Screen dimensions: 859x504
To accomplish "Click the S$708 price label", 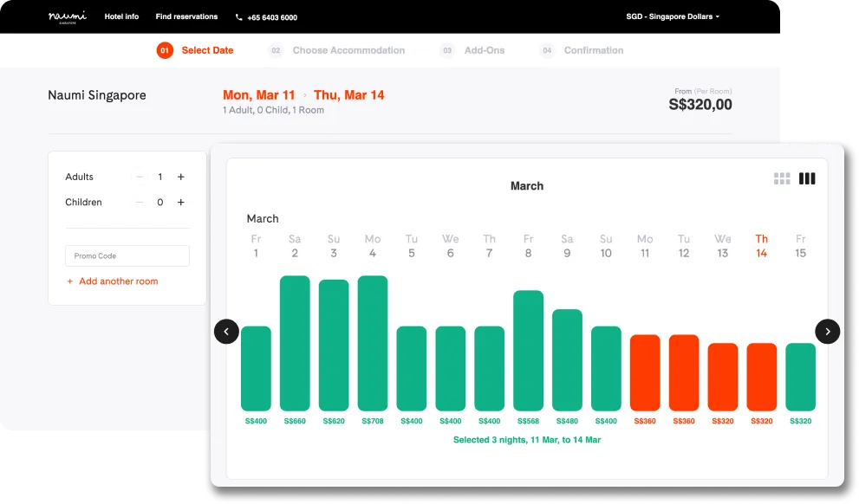I will coord(373,422).
